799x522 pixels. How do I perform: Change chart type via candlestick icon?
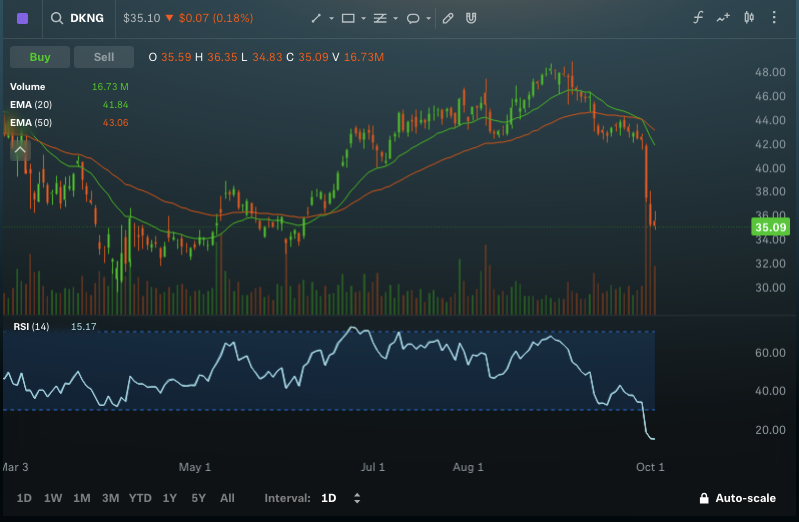[748, 18]
